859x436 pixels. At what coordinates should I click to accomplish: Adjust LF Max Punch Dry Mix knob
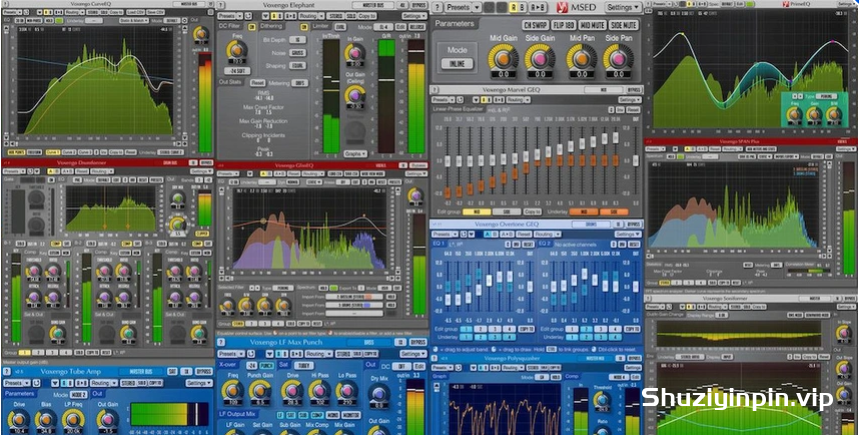click(x=378, y=394)
